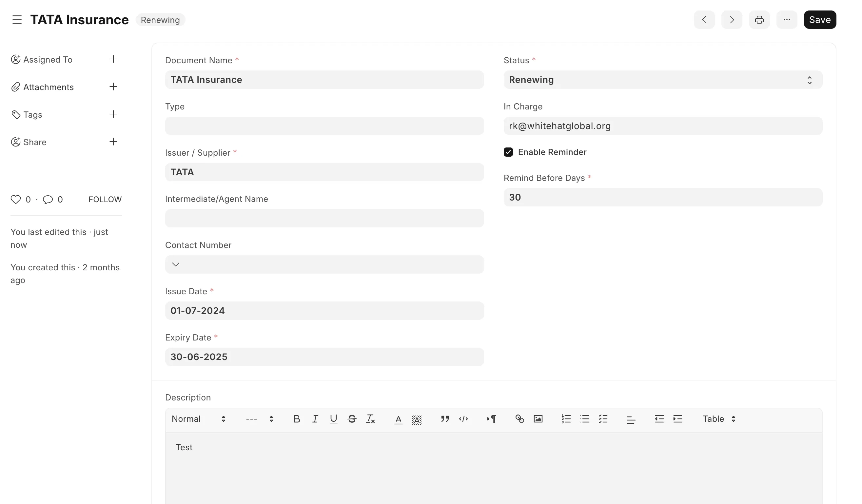This screenshot has width=862, height=504.
Task: Create a numbered list
Action: coord(566,419)
